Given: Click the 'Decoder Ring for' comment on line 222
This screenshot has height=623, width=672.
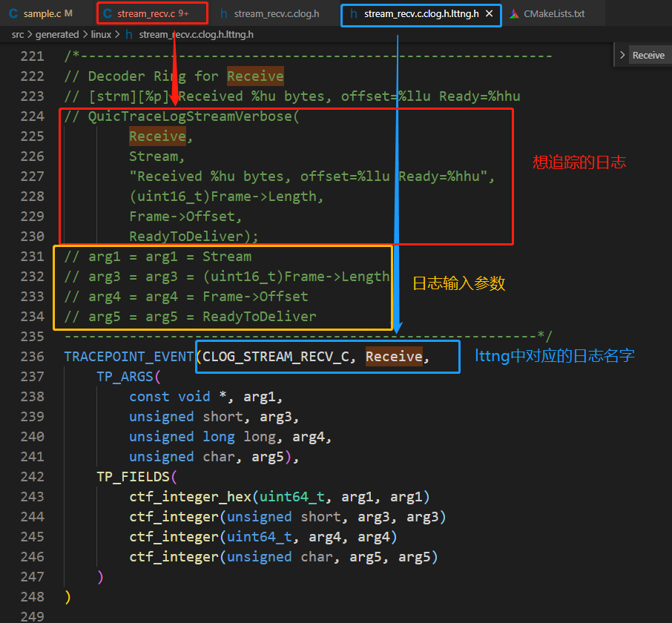Looking at the screenshot, I should coord(153,76).
